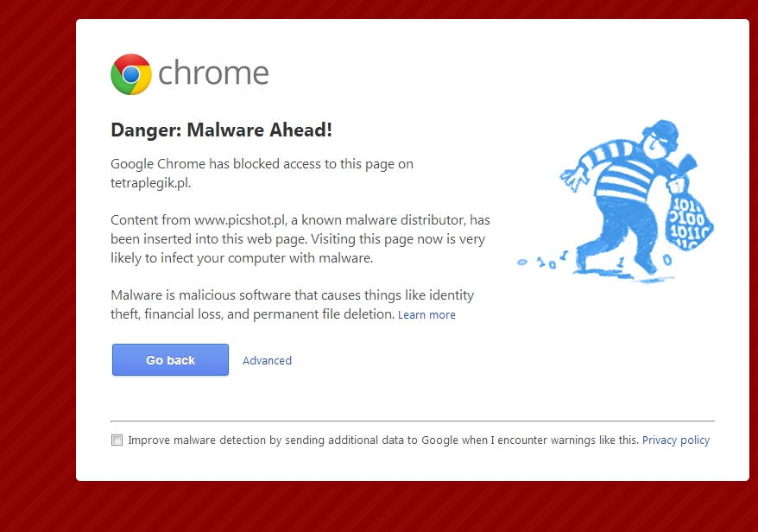Click the www.picshot.pl domain text
The width and height of the screenshot is (758, 532).
(241, 220)
